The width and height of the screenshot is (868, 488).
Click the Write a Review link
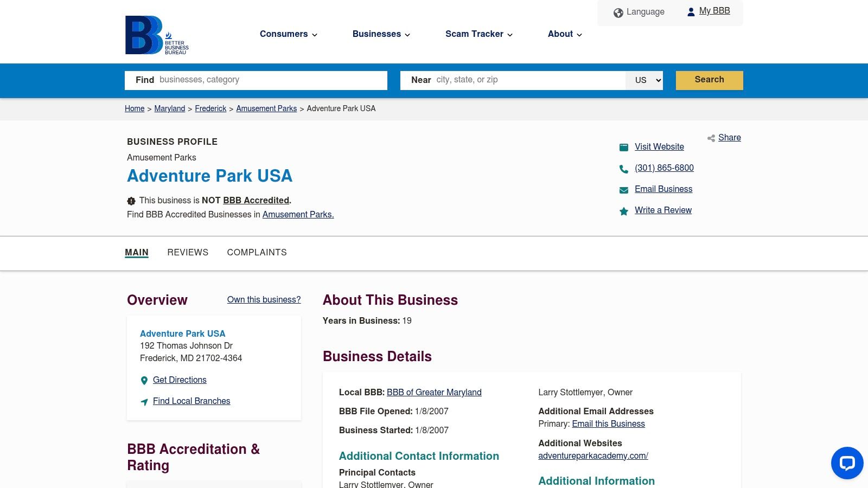(663, 210)
